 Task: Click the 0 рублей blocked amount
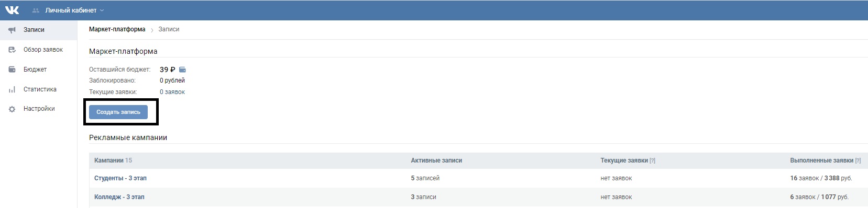pyautogui.click(x=172, y=80)
